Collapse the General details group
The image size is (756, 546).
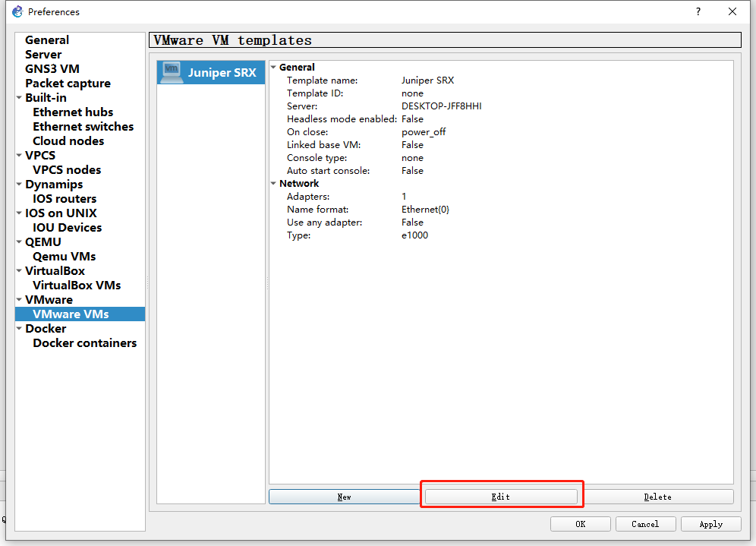coord(273,67)
